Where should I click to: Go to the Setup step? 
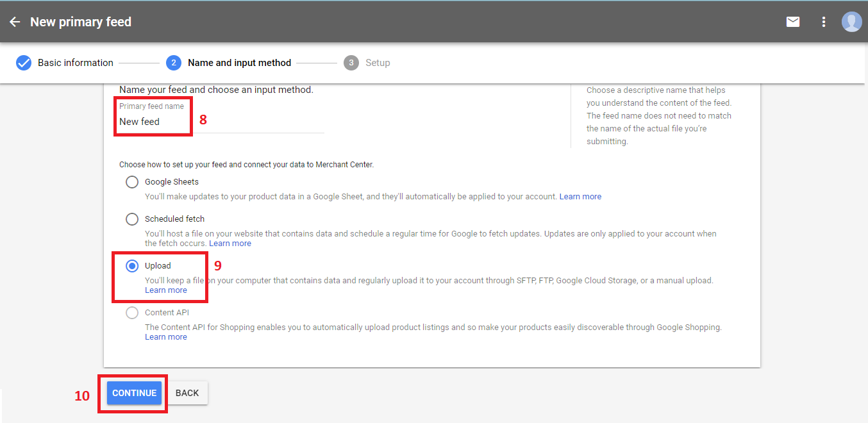pos(378,63)
